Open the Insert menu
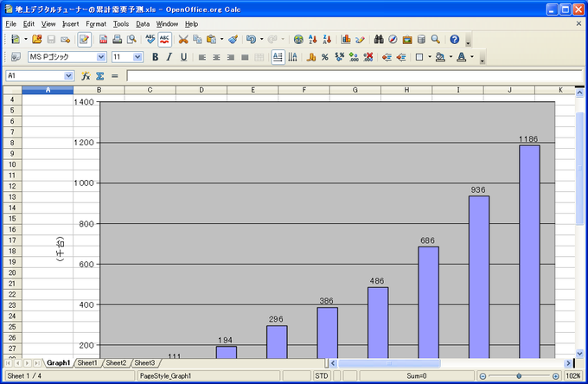The width and height of the screenshot is (588, 384). [71, 24]
